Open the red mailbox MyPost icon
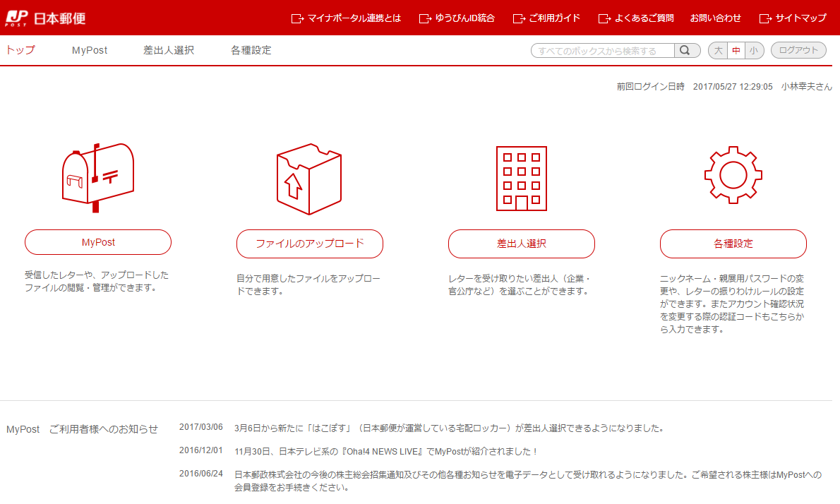Image resolution: width=840 pixels, height=504 pixels. coord(98,178)
